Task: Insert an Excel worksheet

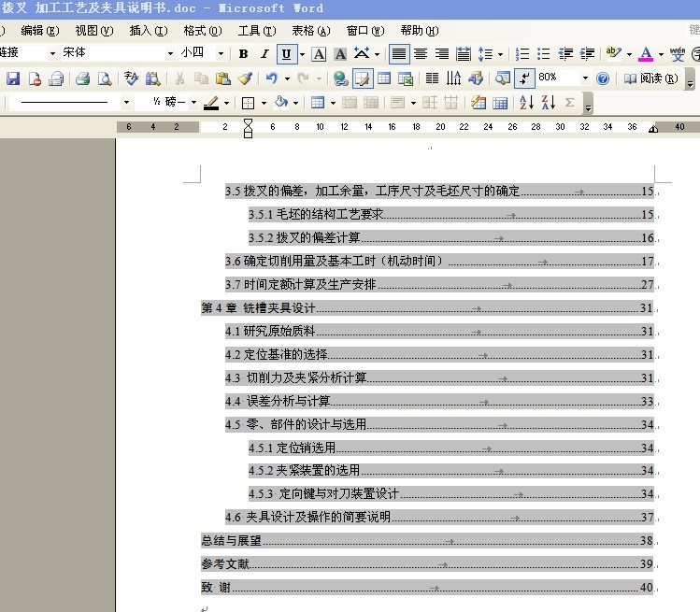Action: [406, 78]
